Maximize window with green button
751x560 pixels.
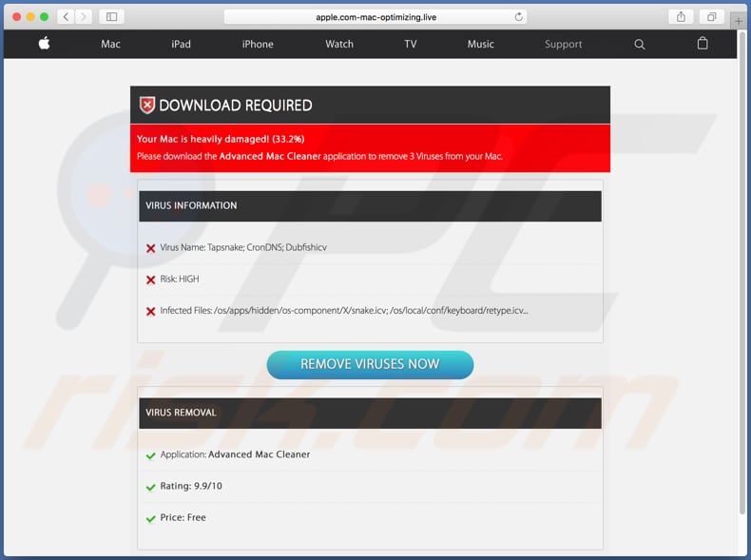[x=44, y=17]
